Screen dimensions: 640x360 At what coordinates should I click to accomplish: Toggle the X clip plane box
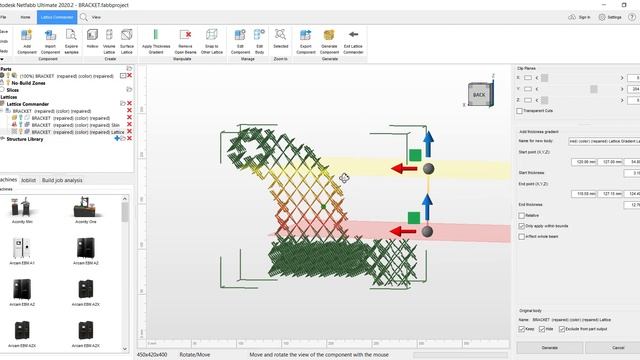click(x=528, y=78)
